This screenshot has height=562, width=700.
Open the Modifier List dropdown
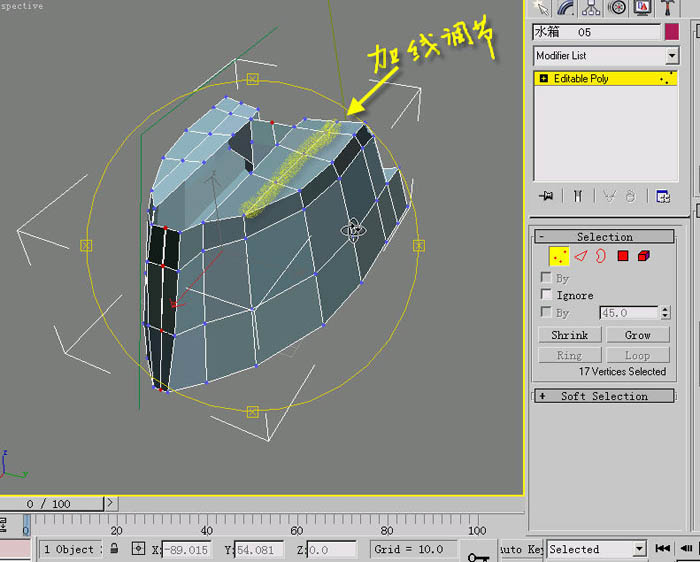click(x=672, y=56)
